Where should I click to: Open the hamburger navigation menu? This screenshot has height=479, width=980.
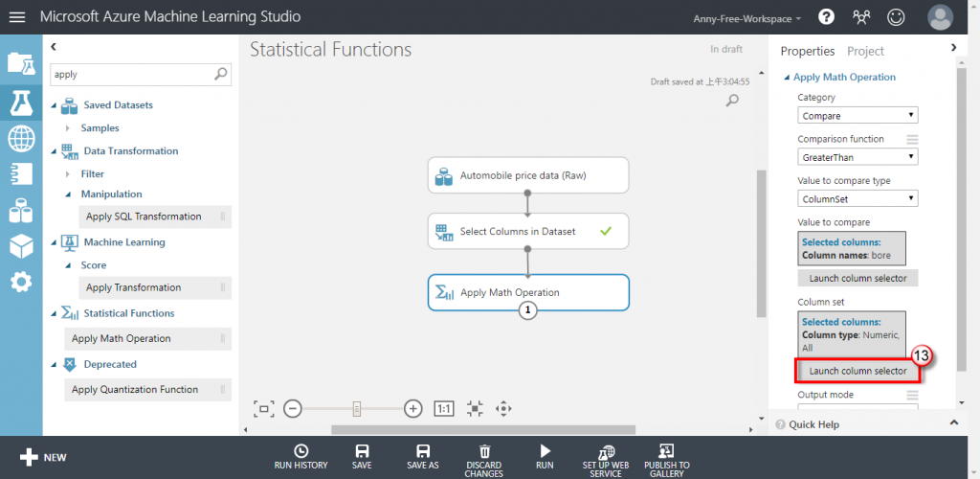[17, 17]
